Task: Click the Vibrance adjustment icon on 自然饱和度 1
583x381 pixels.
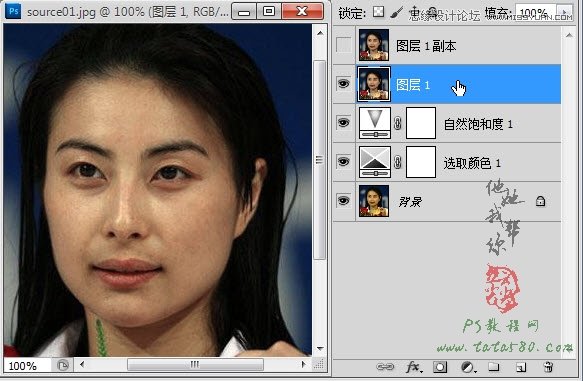Action: 375,123
